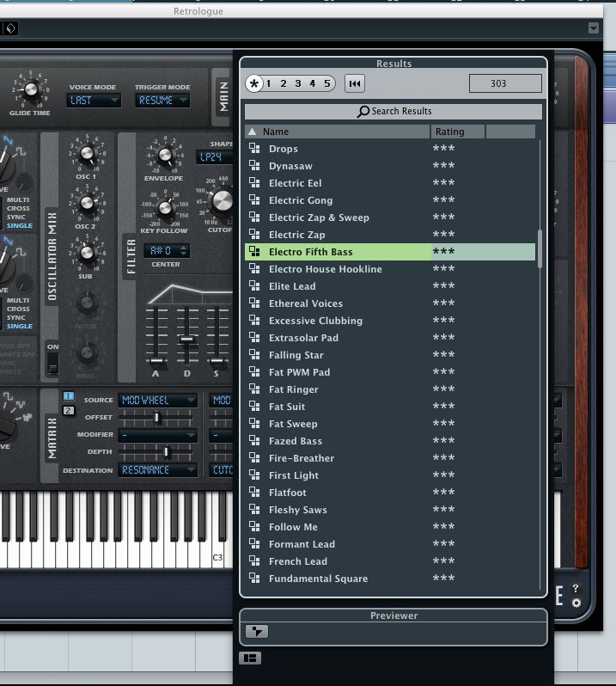Open the filter Shape LP24 dropdown
Viewport: 616px width, 686px height.
tap(214, 157)
